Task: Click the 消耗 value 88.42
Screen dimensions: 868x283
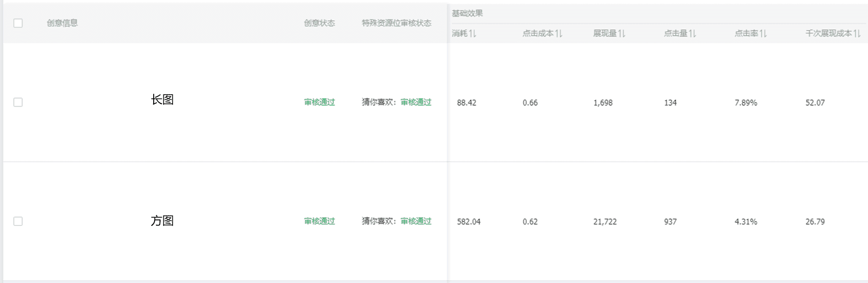Action: 466,103
